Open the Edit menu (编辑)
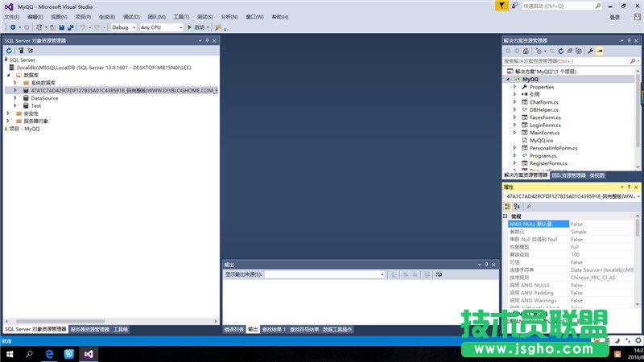Viewport: 644px width, 362px height. (35, 17)
